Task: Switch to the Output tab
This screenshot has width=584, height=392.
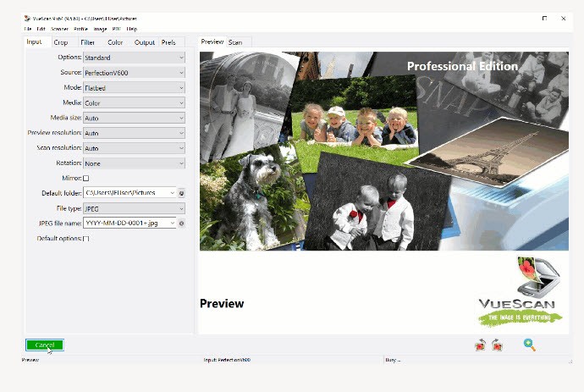Action: click(145, 42)
